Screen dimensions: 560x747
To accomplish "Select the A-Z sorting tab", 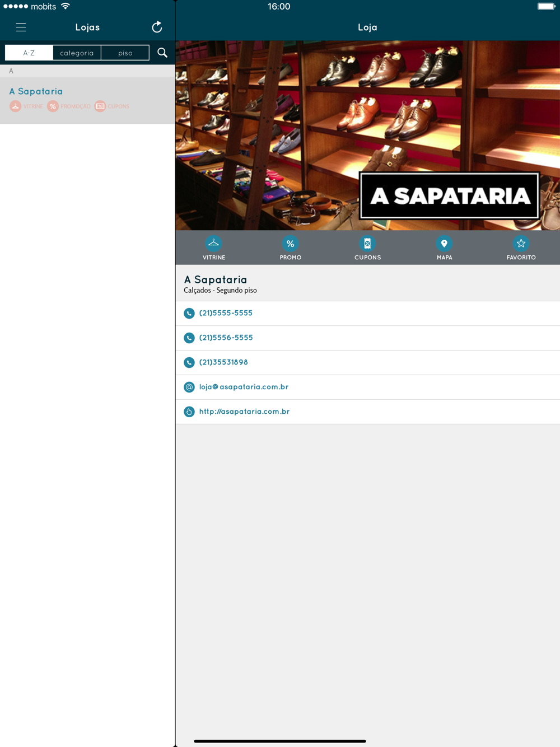I will [x=29, y=53].
